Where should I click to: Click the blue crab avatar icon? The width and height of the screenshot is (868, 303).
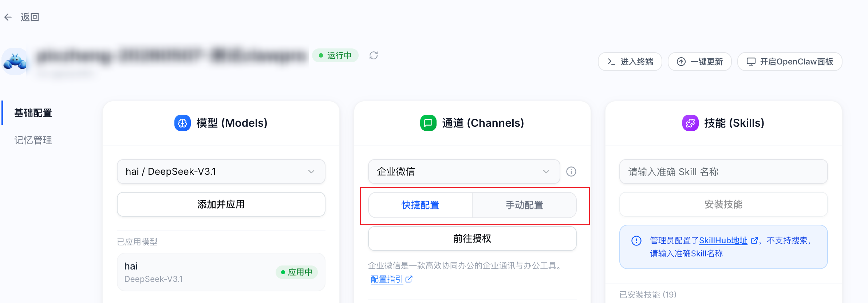(15, 61)
